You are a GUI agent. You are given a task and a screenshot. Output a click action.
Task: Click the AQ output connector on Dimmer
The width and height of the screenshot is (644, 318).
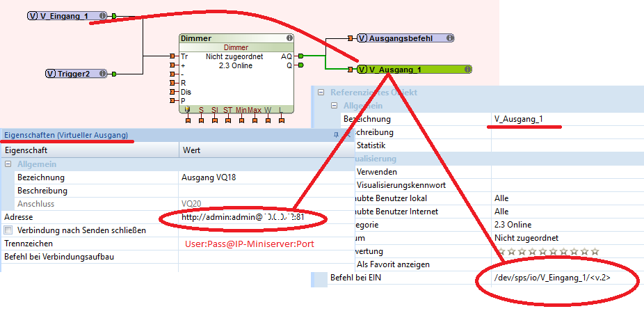(x=301, y=56)
